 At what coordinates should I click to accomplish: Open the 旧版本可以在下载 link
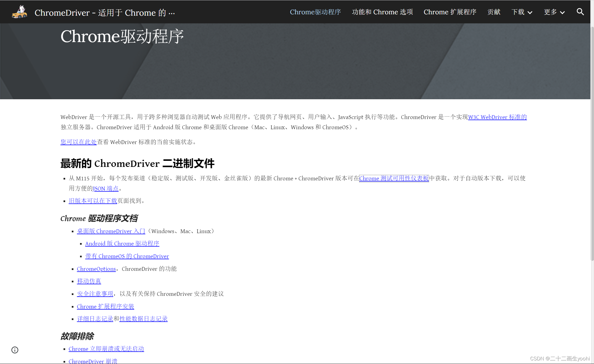coord(92,201)
